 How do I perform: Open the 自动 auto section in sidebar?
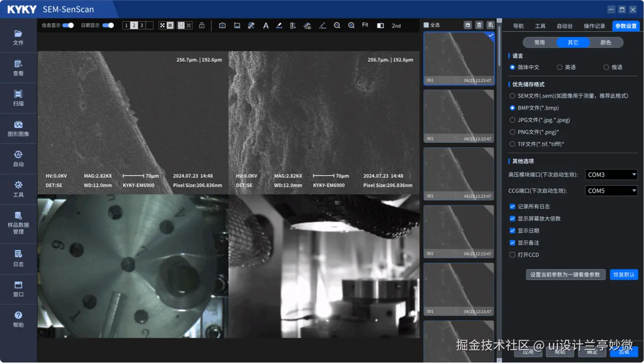point(18,159)
